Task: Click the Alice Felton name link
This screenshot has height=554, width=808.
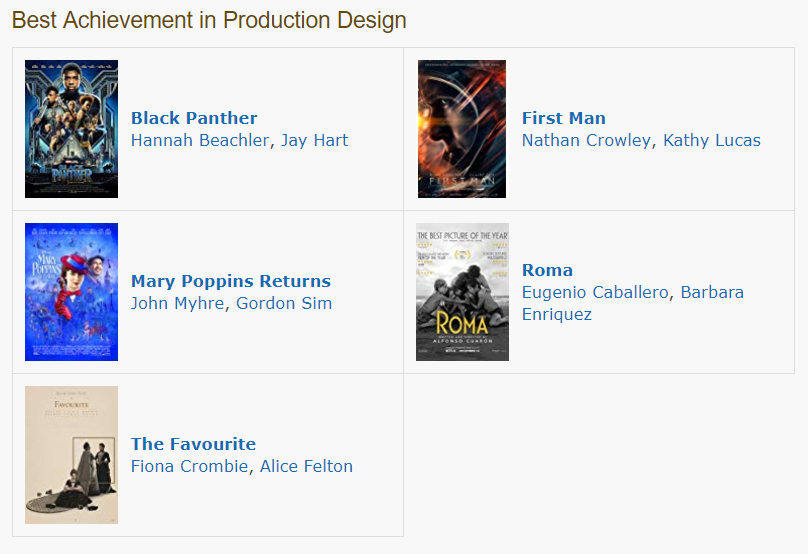Action: click(x=306, y=466)
